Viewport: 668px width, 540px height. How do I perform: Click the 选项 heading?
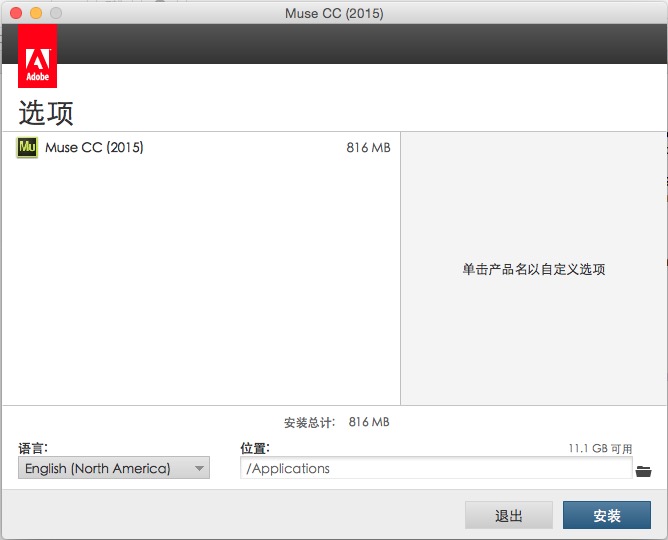point(46,113)
